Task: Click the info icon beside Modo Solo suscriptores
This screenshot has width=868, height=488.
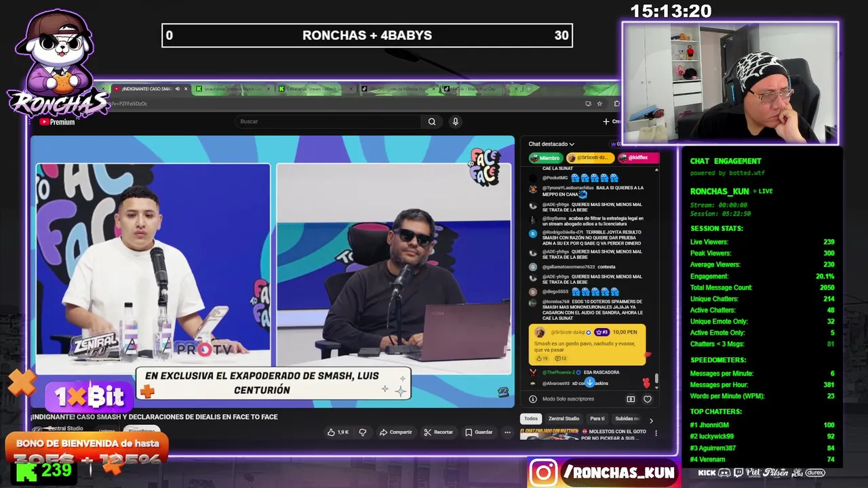Action: pos(533,399)
